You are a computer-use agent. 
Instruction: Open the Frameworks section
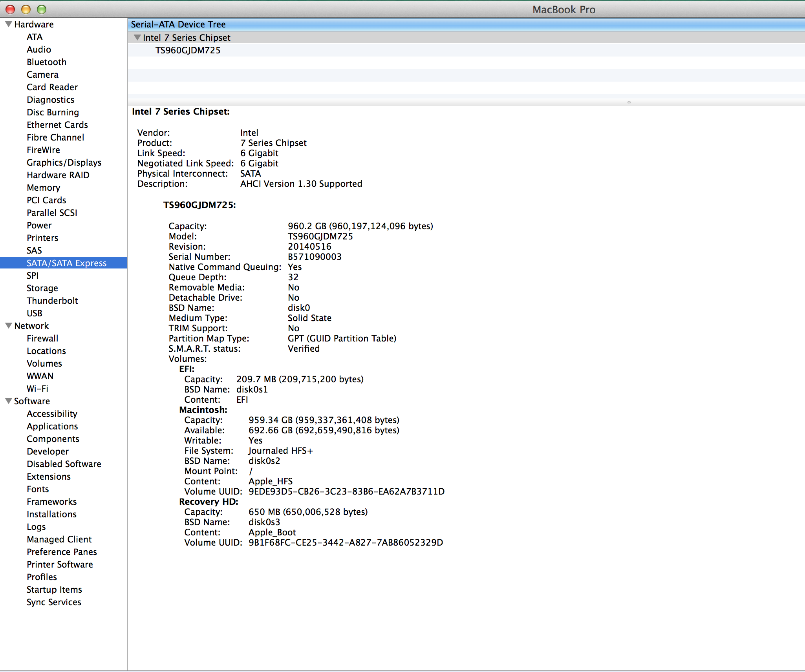tap(52, 502)
